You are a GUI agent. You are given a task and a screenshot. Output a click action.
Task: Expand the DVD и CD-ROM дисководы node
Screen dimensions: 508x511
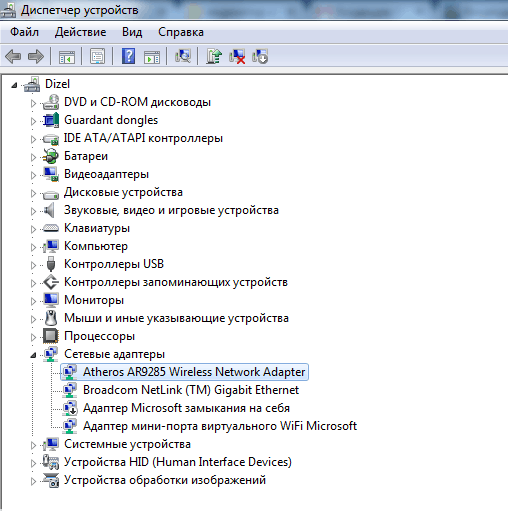[33, 103]
